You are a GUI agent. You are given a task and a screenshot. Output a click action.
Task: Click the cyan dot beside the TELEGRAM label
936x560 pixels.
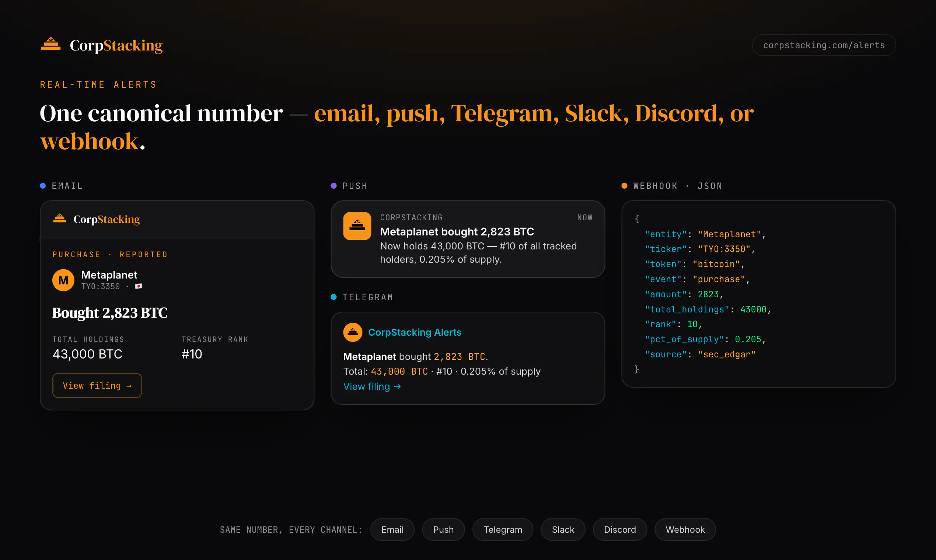(333, 297)
